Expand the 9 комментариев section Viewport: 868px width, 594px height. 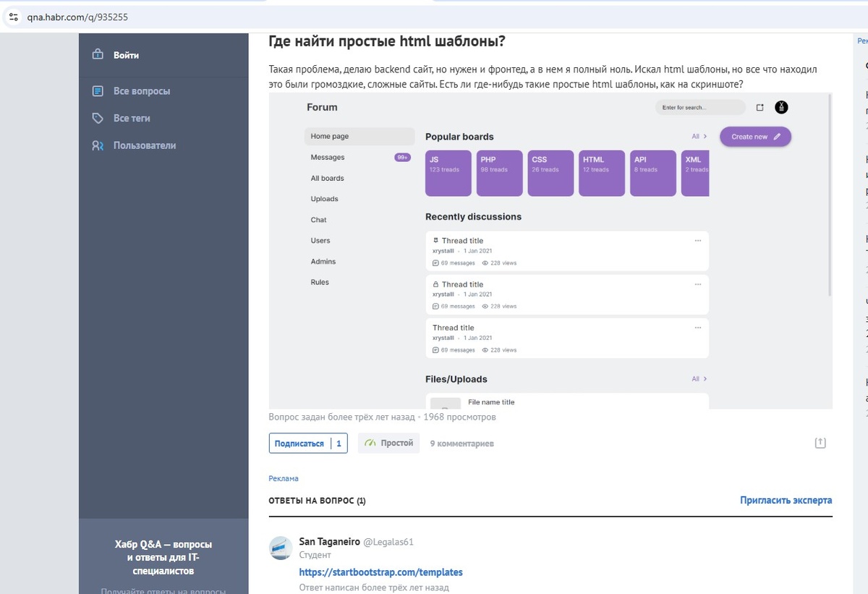(461, 444)
